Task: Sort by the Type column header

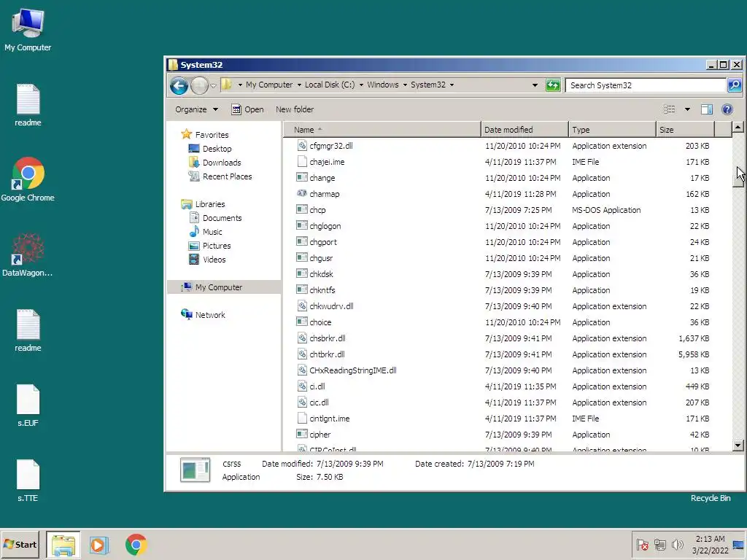Action: 612,130
